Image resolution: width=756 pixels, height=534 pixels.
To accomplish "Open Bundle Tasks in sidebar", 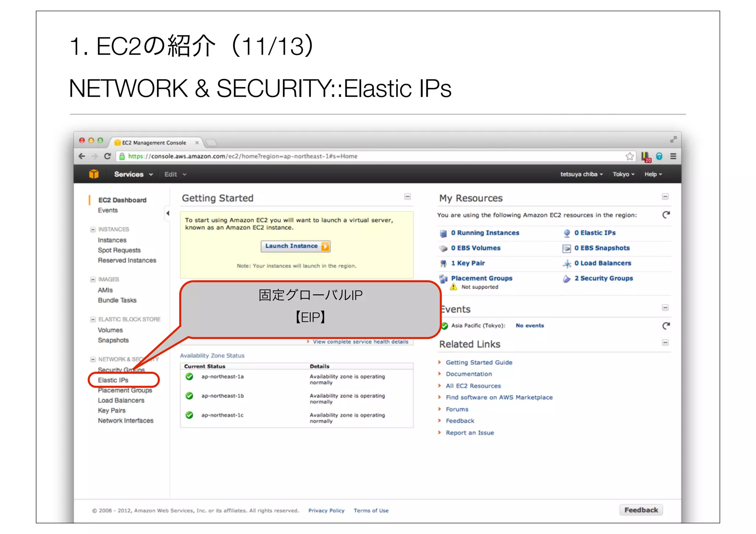I will (117, 300).
